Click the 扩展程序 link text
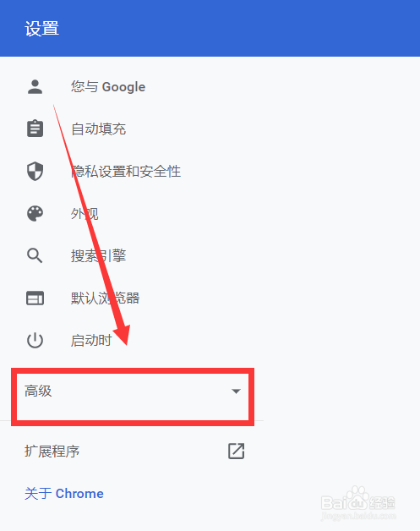Viewport: 420px width, 531px height. 52,451
